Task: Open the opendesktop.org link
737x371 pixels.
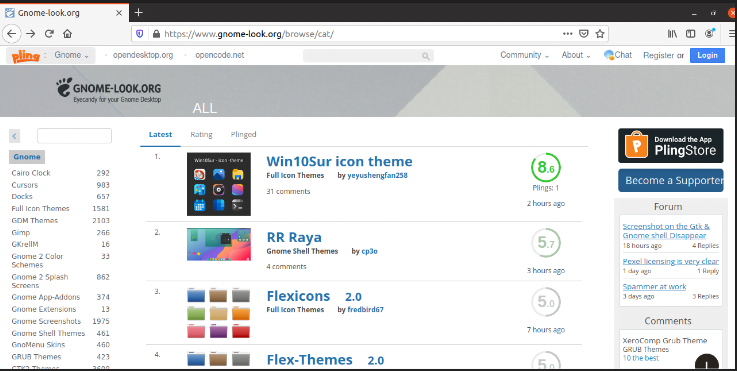Action: coord(143,55)
